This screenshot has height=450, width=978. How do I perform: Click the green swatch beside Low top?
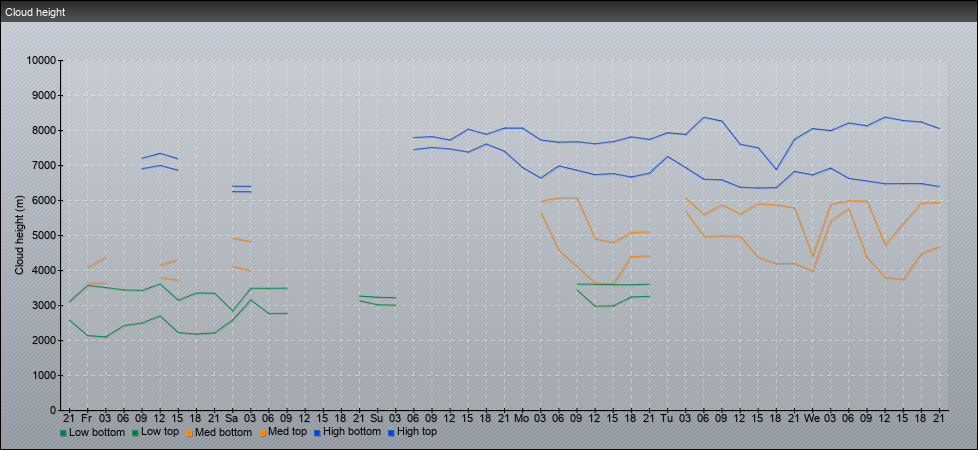coord(133,433)
